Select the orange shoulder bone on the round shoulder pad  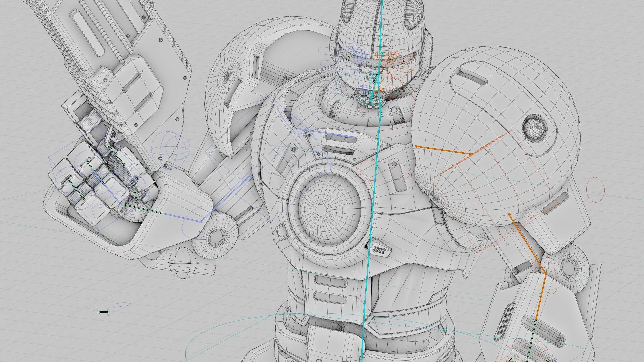click(444, 150)
